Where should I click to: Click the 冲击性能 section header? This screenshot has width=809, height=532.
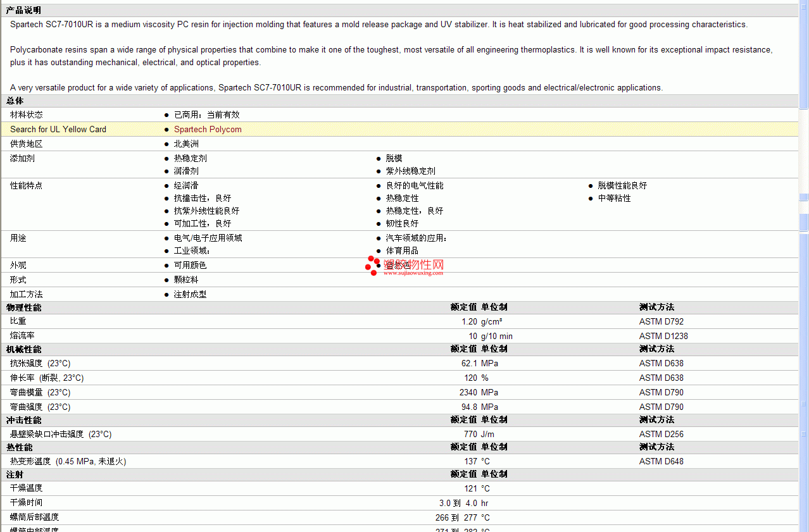[x=24, y=419]
